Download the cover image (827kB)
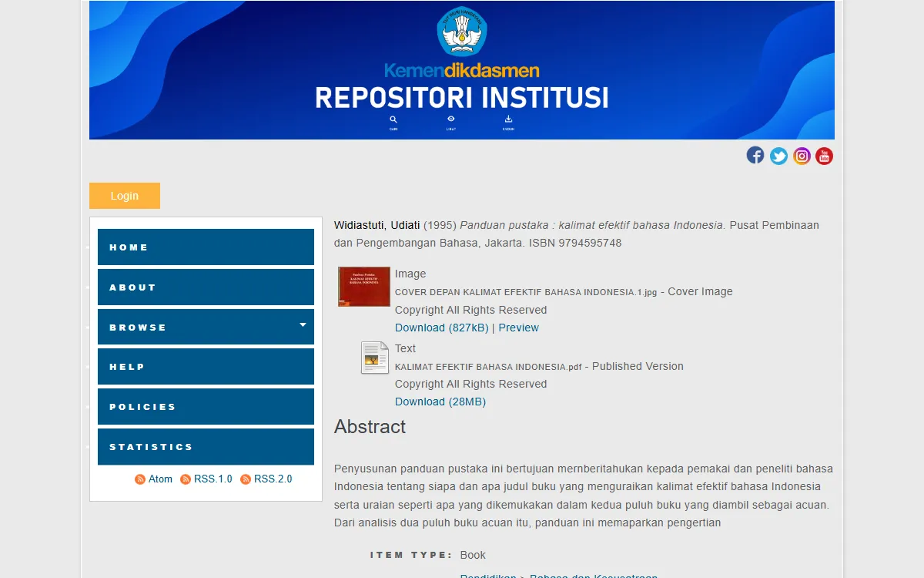Image resolution: width=924 pixels, height=578 pixels. click(442, 328)
